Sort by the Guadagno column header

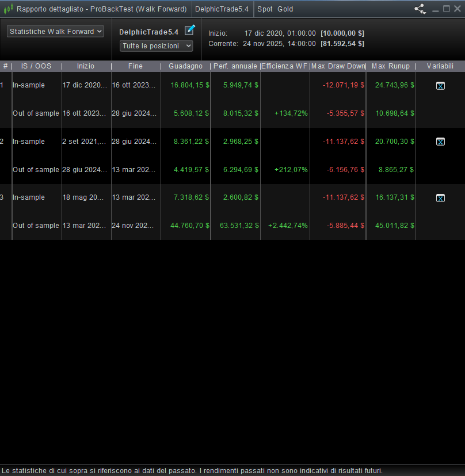click(185, 66)
